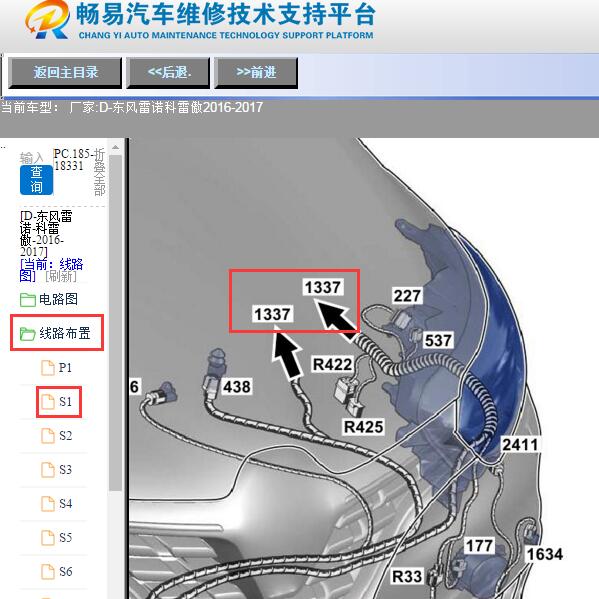Select the S4 tree entry text
Screen dimensions: 599x599
(x=65, y=504)
